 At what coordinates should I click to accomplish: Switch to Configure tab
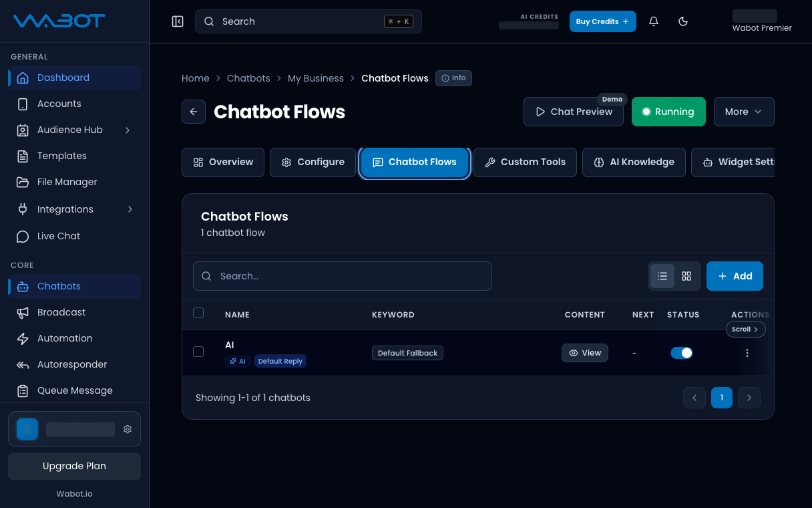click(x=313, y=162)
